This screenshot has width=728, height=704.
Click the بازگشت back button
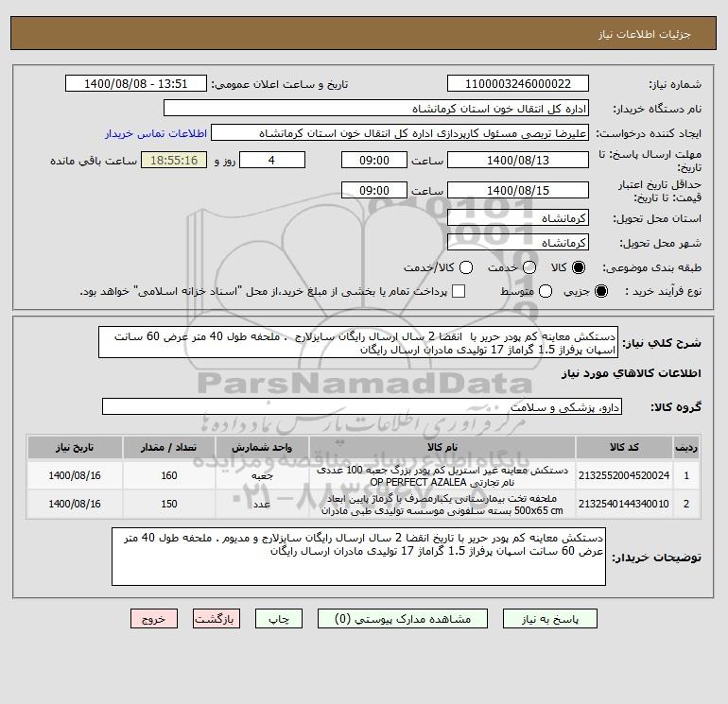coord(217,619)
